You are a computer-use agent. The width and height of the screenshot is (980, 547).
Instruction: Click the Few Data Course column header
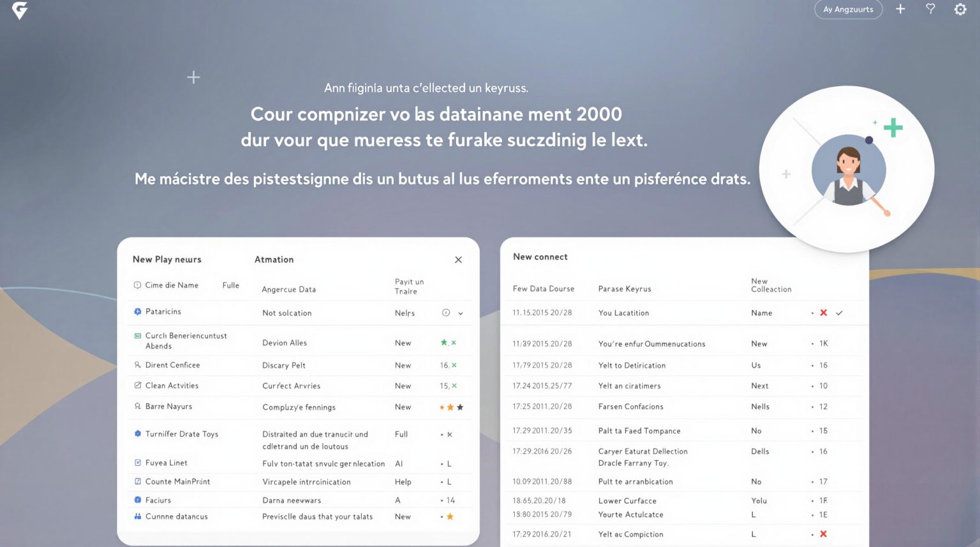click(x=544, y=288)
